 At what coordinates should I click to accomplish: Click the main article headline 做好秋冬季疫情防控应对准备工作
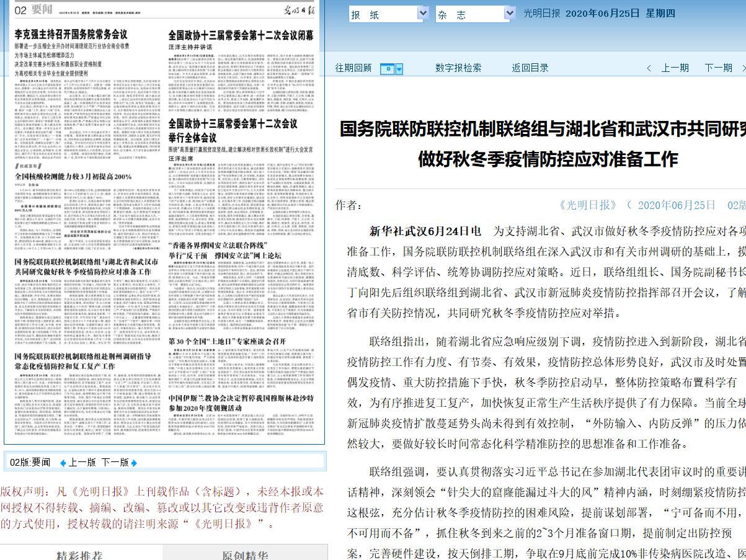pyautogui.click(x=548, y=159)
